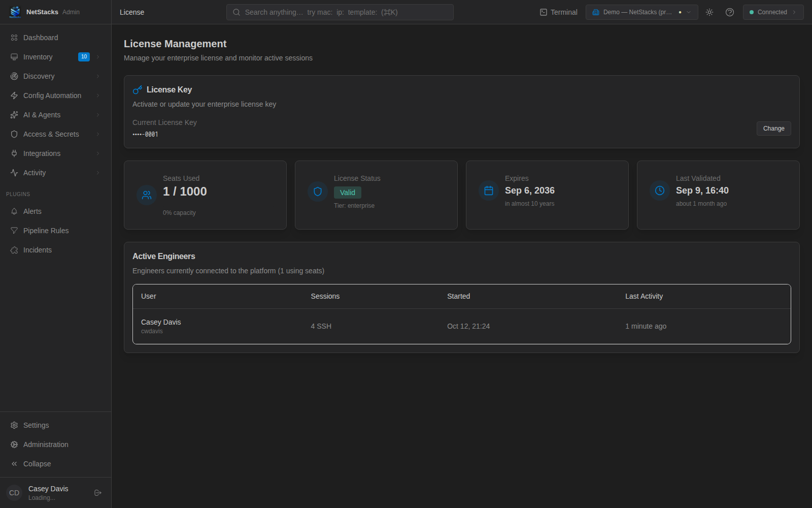
Task: Click the Pipeline Rules funnel icon
Action: click(x=14, y=231)
